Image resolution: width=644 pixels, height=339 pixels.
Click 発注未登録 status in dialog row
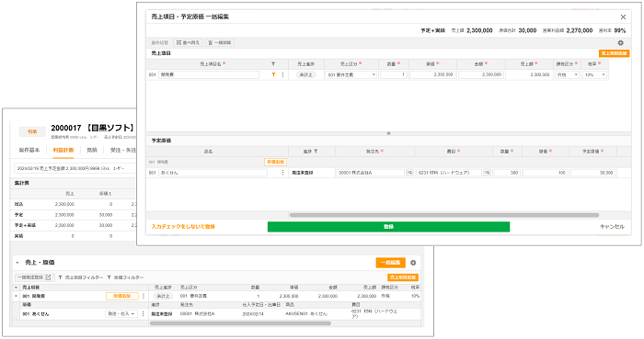[x=303, y=173]
